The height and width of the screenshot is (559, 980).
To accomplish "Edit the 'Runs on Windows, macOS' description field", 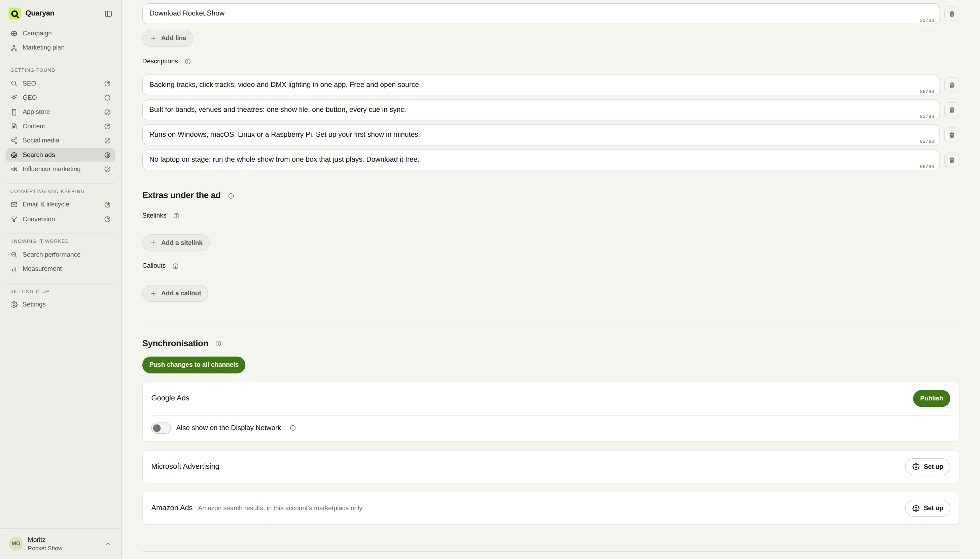I will (x=541, y=135).
